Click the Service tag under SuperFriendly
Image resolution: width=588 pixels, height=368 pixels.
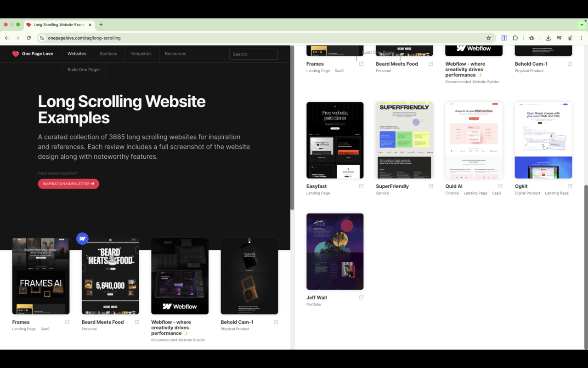click(382, 193)
